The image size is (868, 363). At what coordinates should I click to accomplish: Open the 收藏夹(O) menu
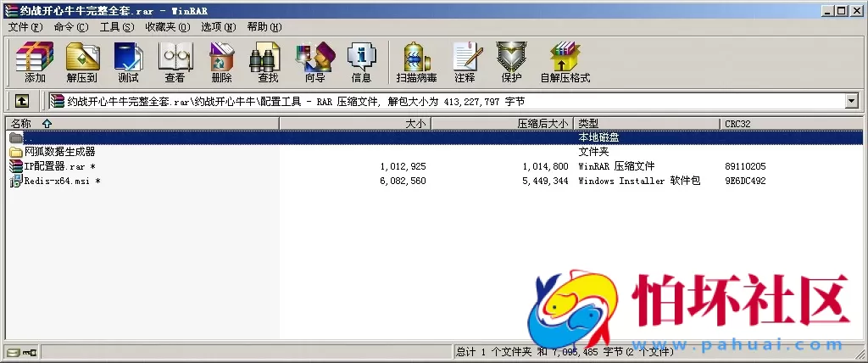pos(168,26)
